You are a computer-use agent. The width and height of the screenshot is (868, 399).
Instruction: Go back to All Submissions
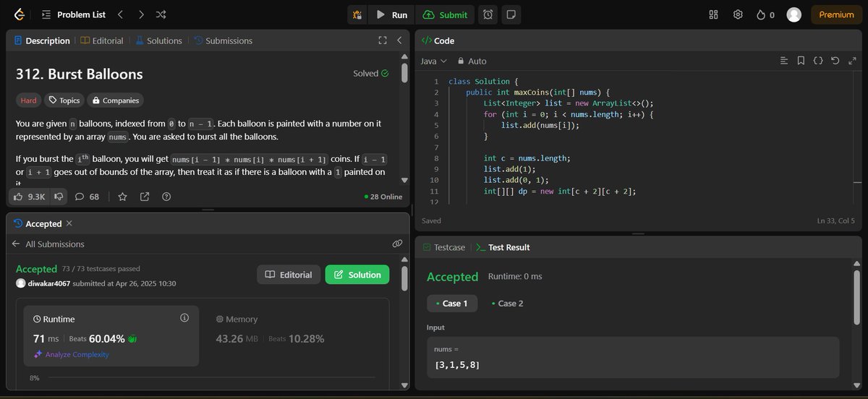tap(48, 244)
